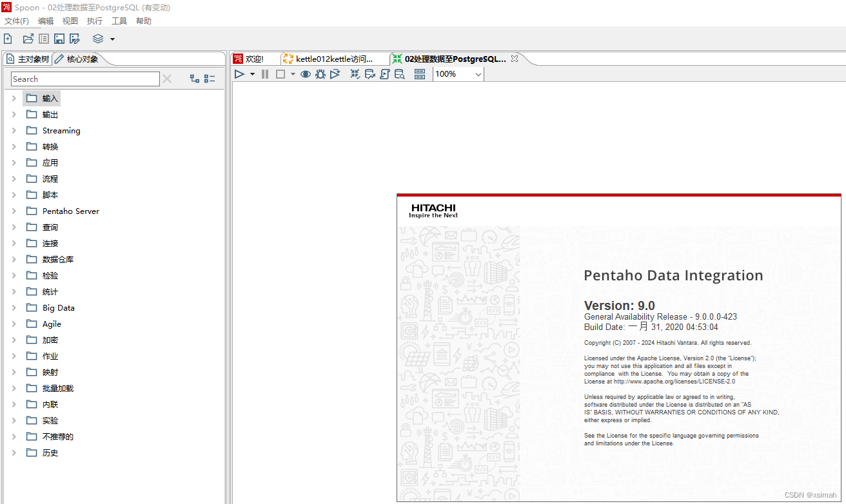Open the stop button dropdown arrow
The width and height of the screenshot is (846, 504).
[293, 73]
